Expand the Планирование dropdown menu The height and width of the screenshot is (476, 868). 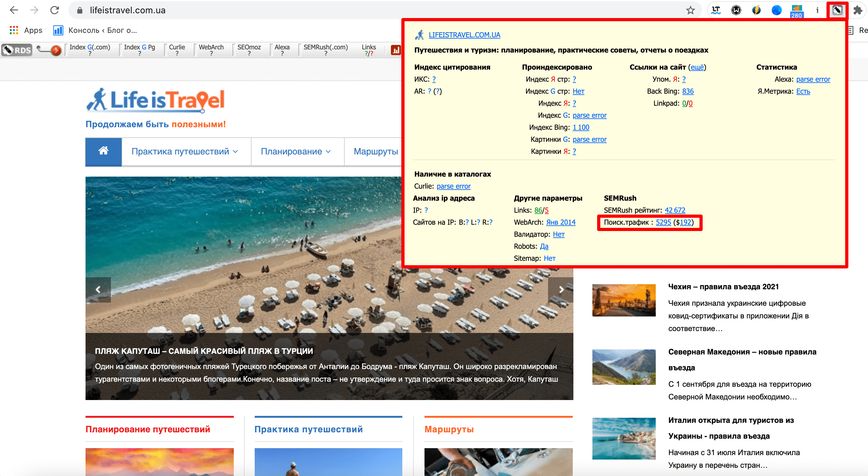point(295,152)
